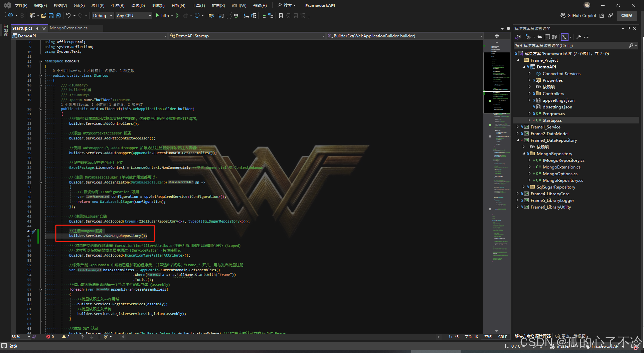Image resolution: width=644 pixels, height=353 pixels.
Task: Select Program.cs in Solution Explorer
Action: 553,113
